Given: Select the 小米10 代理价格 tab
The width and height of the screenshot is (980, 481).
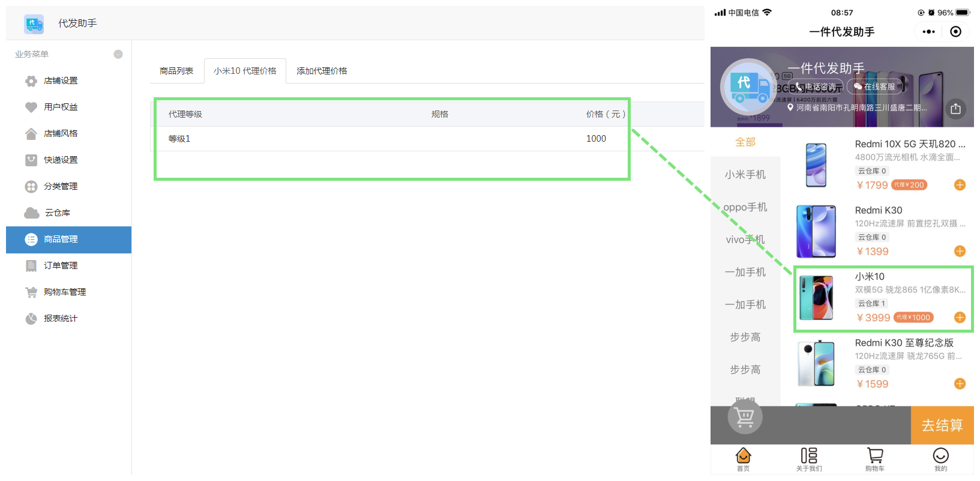Looking at the screenshot, I should 245,71.
